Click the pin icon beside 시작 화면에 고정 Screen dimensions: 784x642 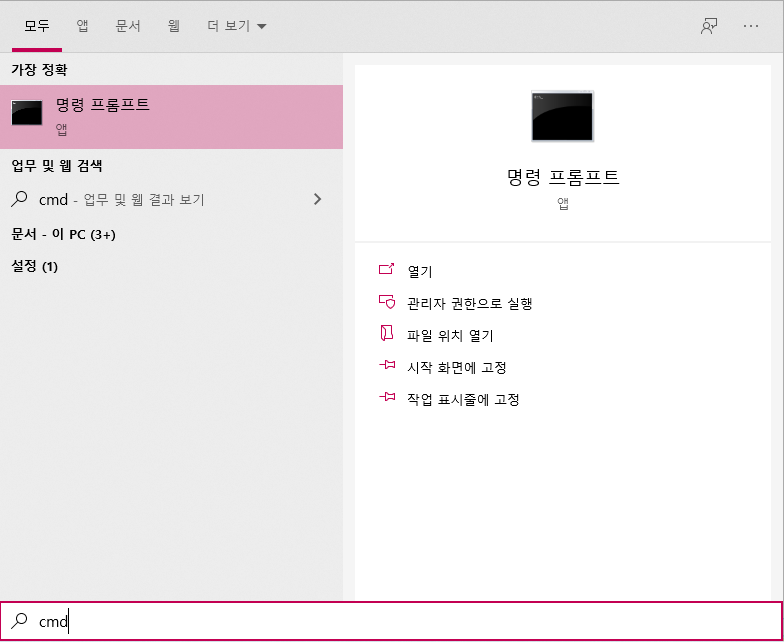(x=387, y=366)
